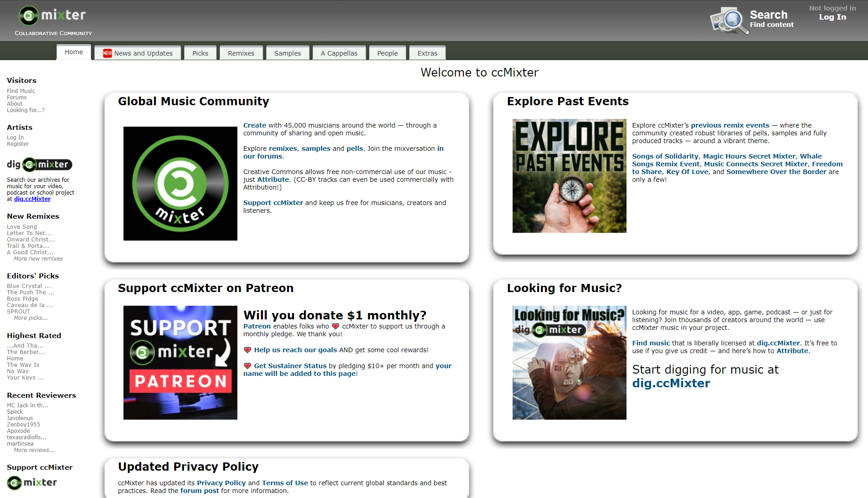868x498 pixels.
Task: Open reviewer Zenboy1955's profile
Action: click(x=24, y=425)
